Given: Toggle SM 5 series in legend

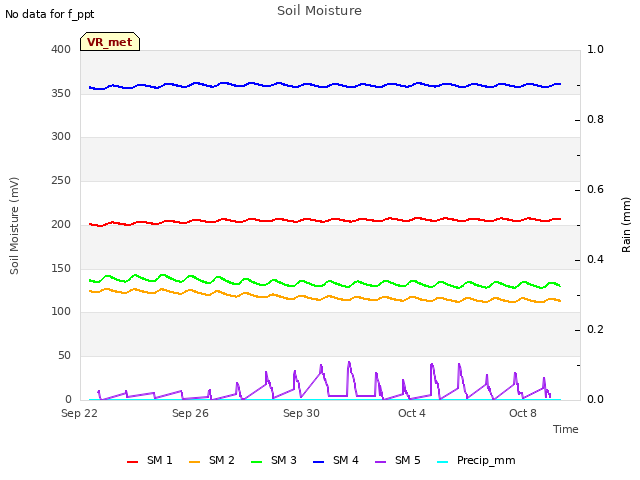Looking at the screenshot, I should 398,460.
